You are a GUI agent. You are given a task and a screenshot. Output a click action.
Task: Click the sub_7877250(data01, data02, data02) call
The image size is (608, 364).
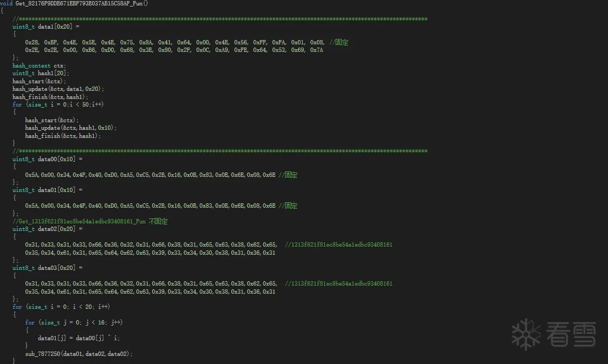pos(79,354)
